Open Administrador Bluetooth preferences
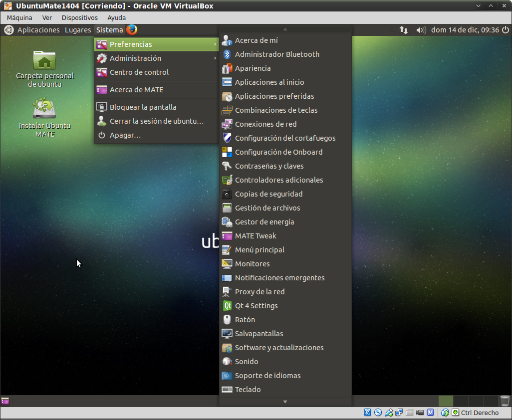512x420 pixels. click(x=277, y=54)
